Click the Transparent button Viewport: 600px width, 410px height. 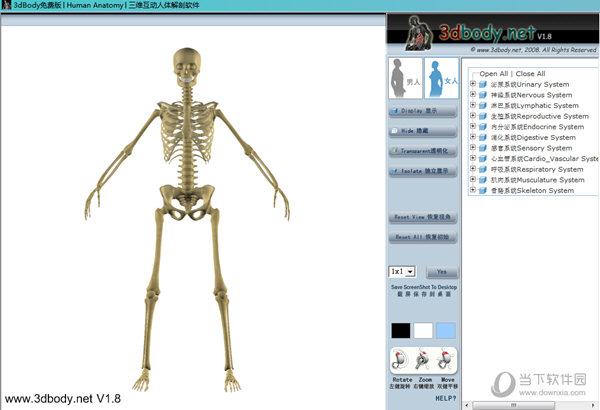423,151
